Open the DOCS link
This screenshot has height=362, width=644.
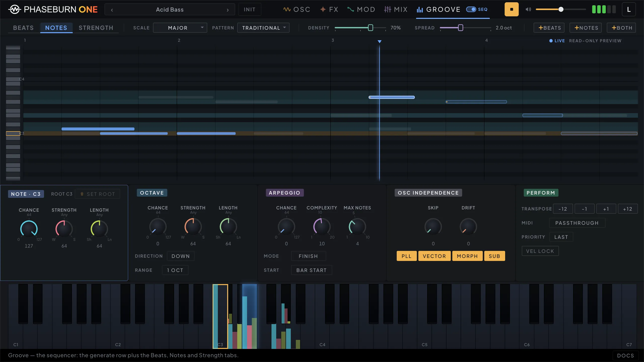626,355
